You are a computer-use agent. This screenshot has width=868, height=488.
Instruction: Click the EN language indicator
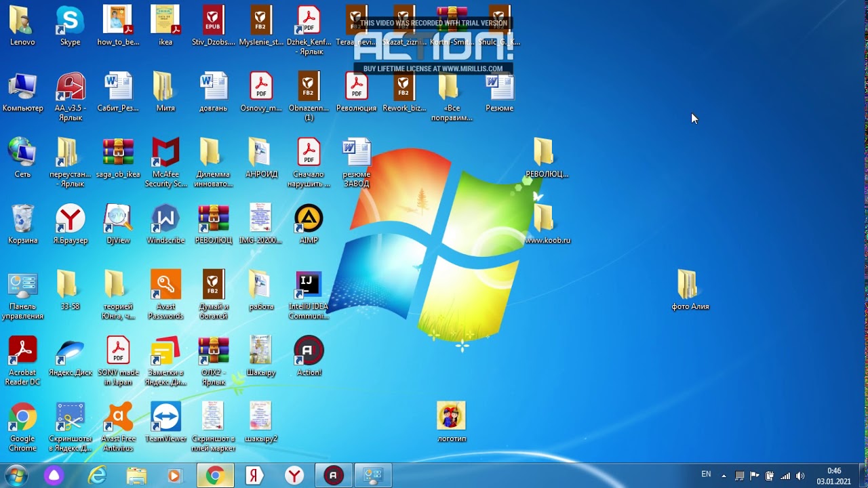coord(706,474)
